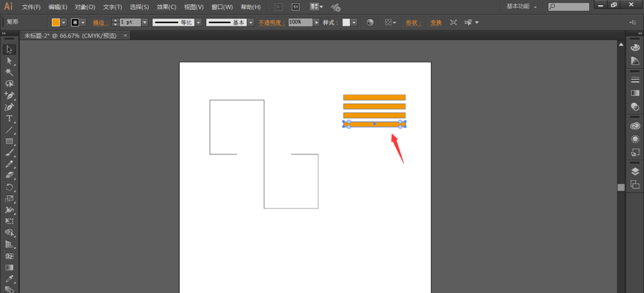Click the opacity 100% input field
The width and height of the screenshot is (644, 293).
pyautogui.click(x=299, y=22)
